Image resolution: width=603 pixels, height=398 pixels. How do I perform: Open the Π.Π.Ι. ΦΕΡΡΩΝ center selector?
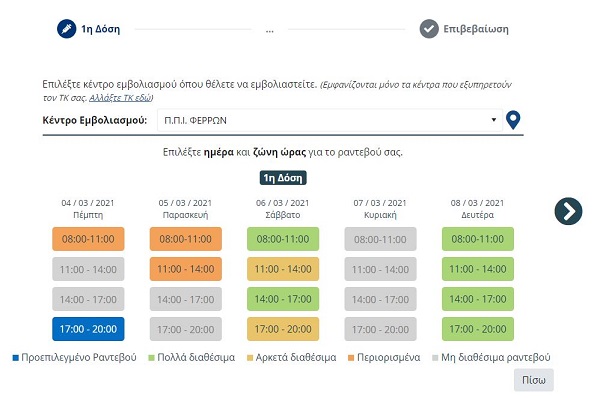(x=330, y=120)
